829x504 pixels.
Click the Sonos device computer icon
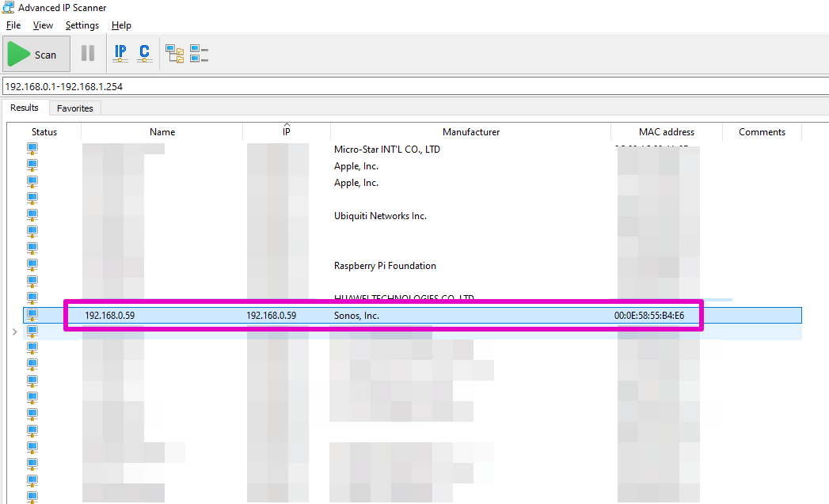(x=32, y=316)
